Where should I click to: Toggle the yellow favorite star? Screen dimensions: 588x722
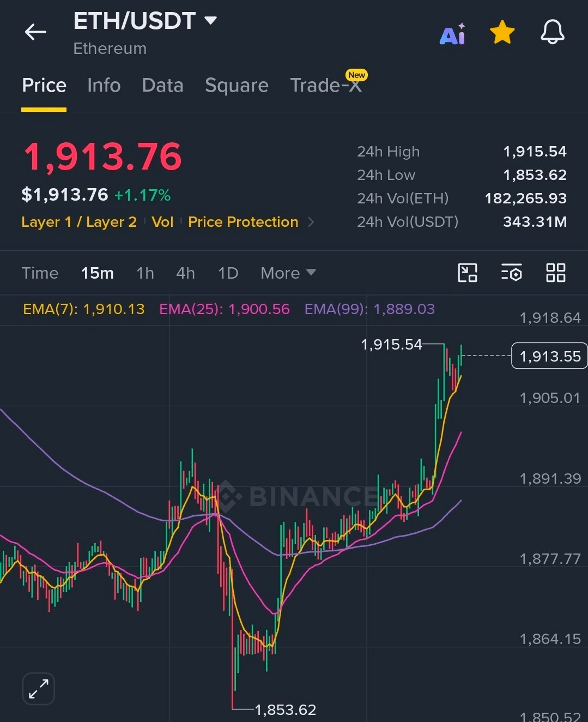[502, 32]
